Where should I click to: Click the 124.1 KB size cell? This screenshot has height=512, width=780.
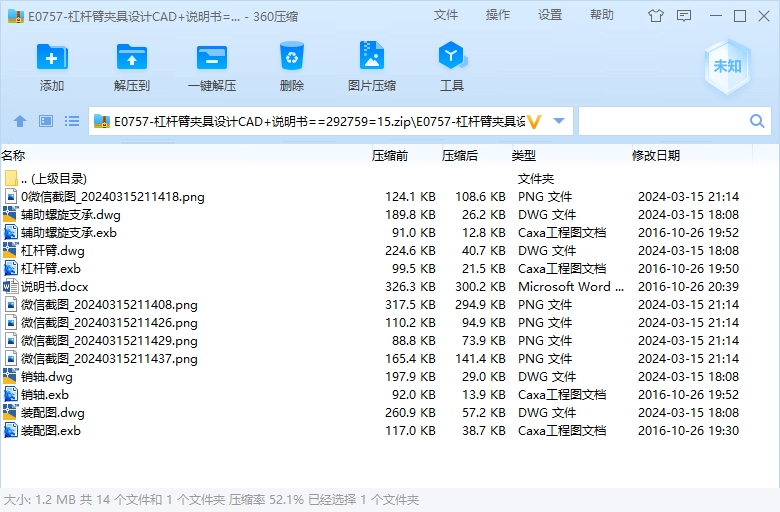pos(410,197)
